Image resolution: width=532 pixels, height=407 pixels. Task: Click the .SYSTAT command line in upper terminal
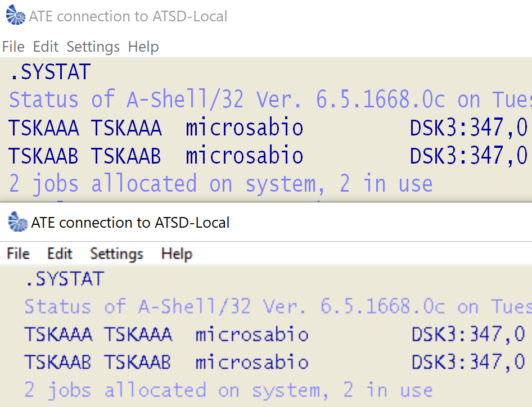pos(50,72)
